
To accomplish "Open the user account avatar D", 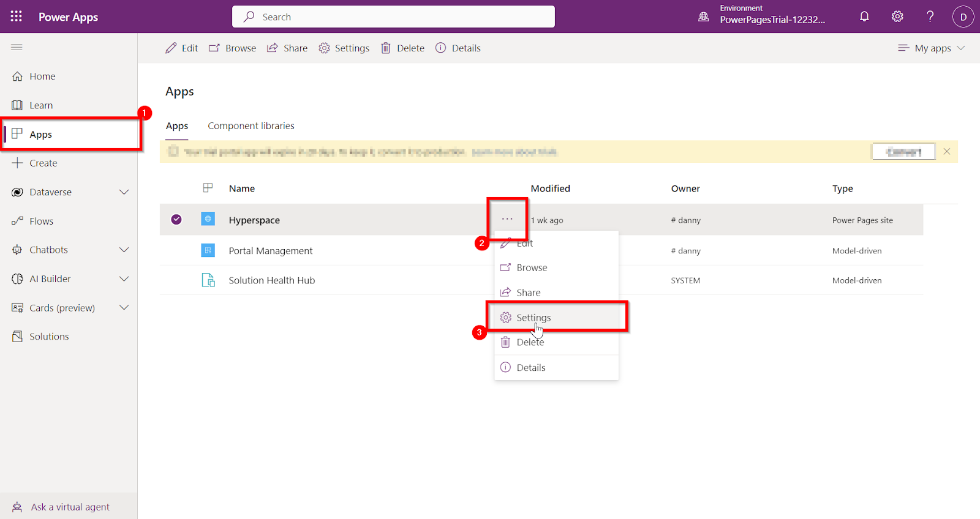I will pyautogui.click(x=963, y=17).
